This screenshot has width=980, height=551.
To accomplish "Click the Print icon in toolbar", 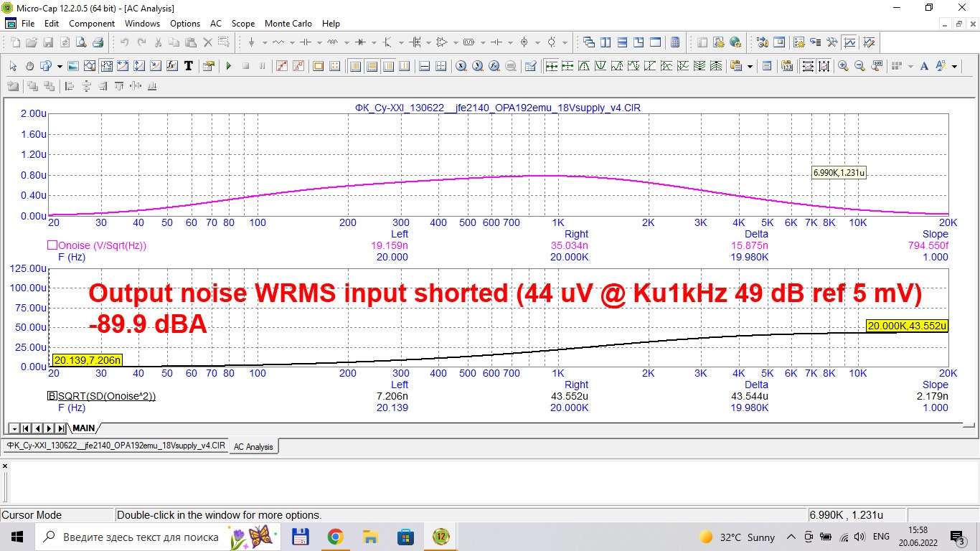I will pos(98,42).
